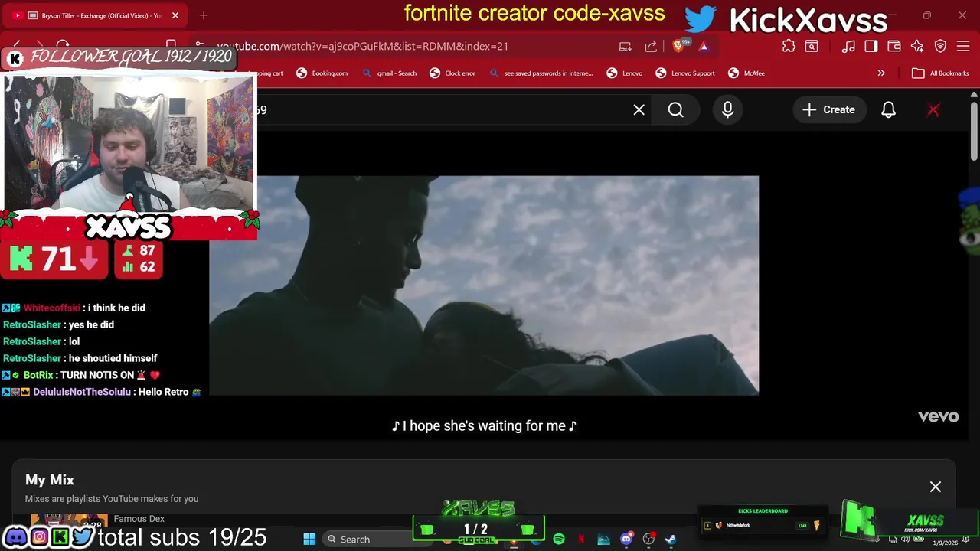
Task: Open the YouTube notifications bell
Action: pyautogui.click(x=888, y=109)
